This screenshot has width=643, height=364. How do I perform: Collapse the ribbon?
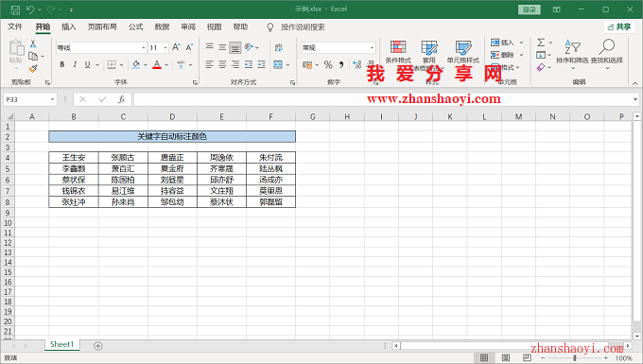pyautogui.click(x=634, y=83)
